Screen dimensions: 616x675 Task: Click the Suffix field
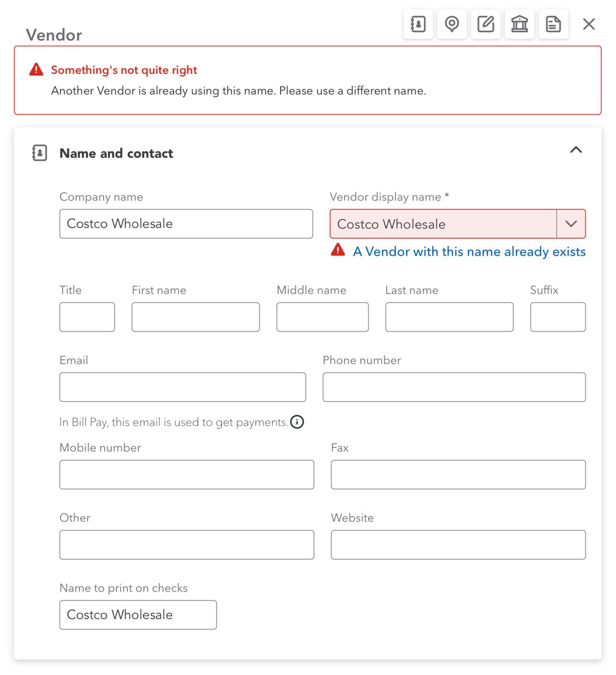coord(558,317)
